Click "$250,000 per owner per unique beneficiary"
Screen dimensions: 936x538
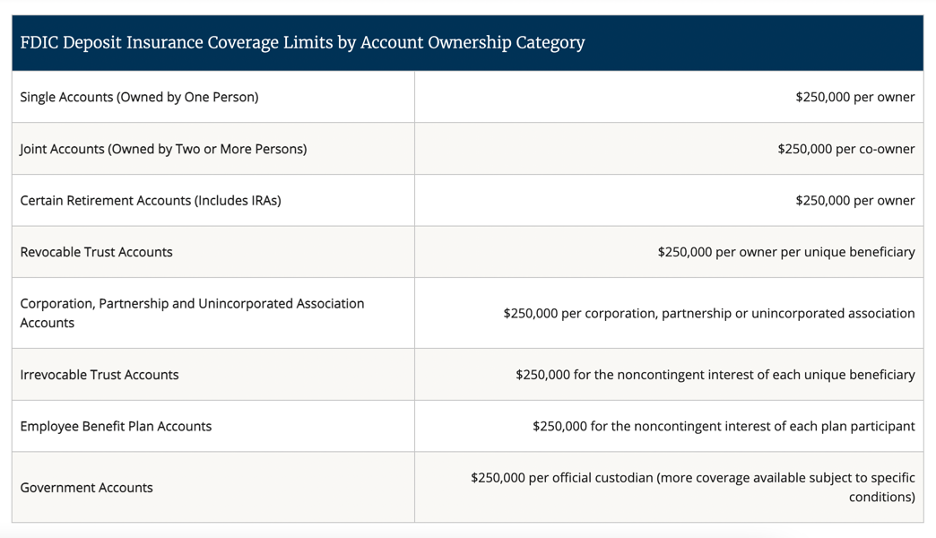pyautogui.click(x=786, y=252)
